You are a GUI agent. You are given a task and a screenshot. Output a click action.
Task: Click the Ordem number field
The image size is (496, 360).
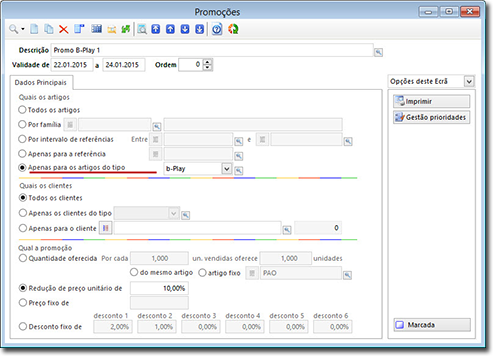point(191,65)
